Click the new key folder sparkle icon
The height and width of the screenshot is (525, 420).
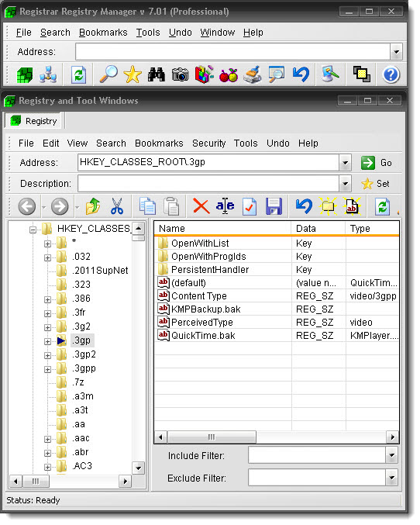click(x=328, y=206)
